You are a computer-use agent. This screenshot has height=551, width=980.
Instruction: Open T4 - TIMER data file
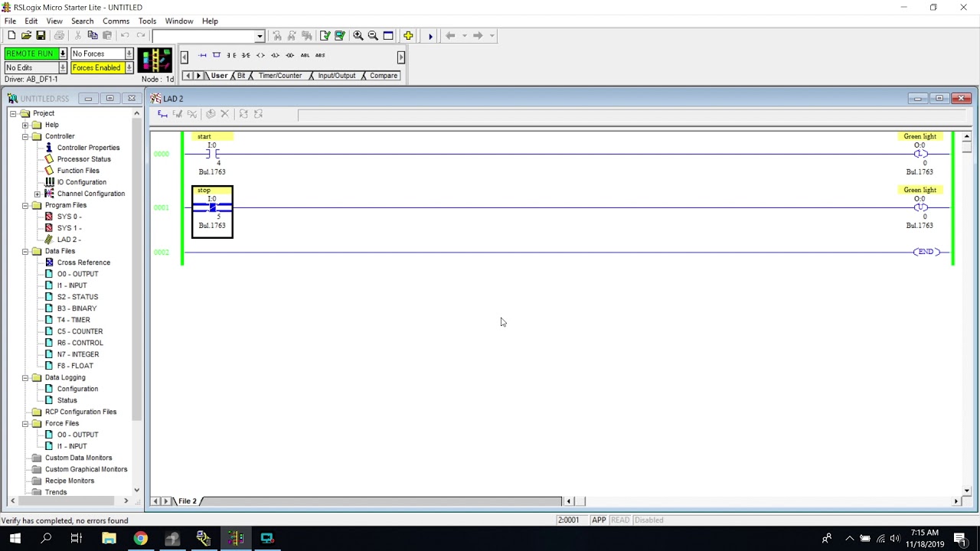point(73,320)
